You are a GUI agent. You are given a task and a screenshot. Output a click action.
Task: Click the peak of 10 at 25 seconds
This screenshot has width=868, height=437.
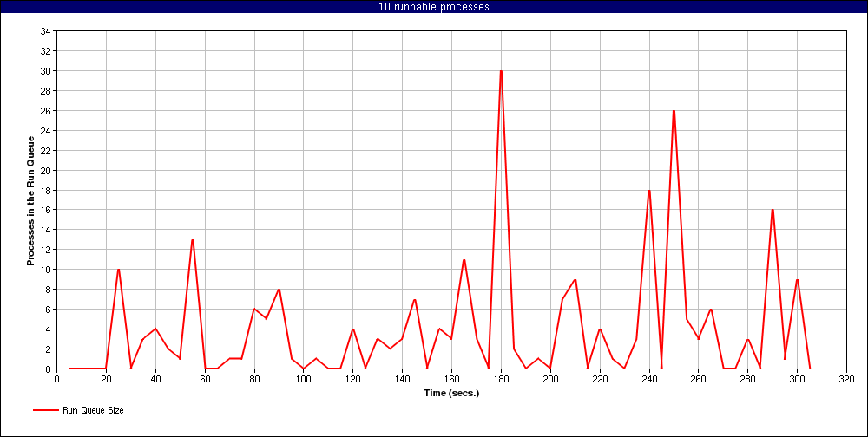[118, 270]
